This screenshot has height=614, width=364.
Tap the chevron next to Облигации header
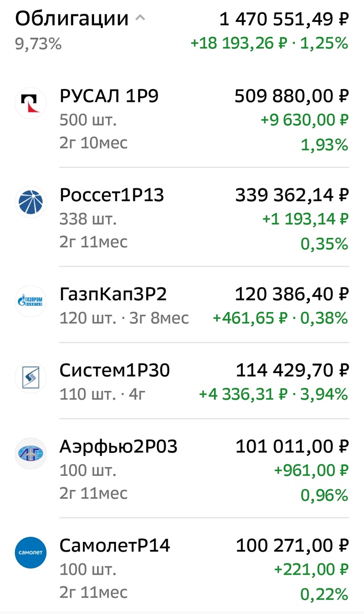tap(139, 18)
